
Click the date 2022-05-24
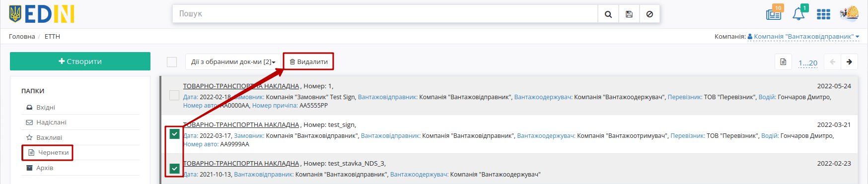click(834, 86)
